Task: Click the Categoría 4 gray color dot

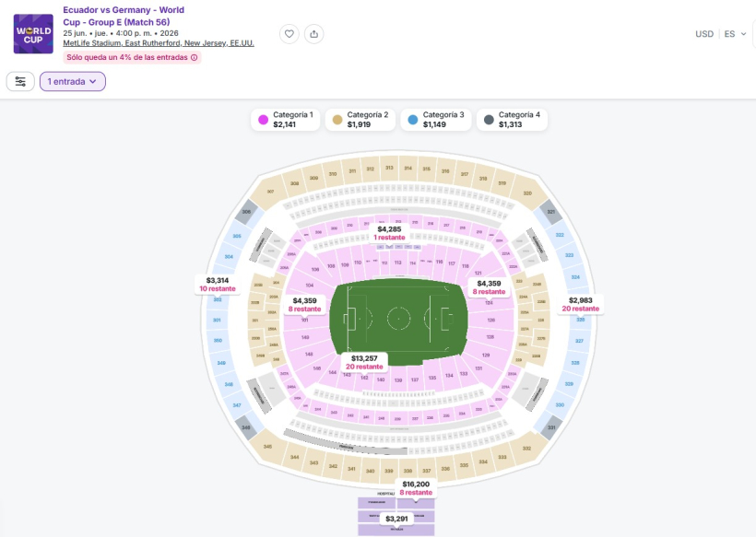Action: [x=488, y=120]
